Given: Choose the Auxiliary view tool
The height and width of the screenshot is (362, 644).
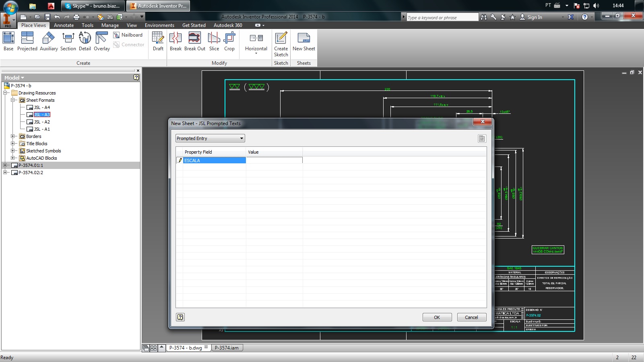Looking at the screenshot, I should 49,41.
